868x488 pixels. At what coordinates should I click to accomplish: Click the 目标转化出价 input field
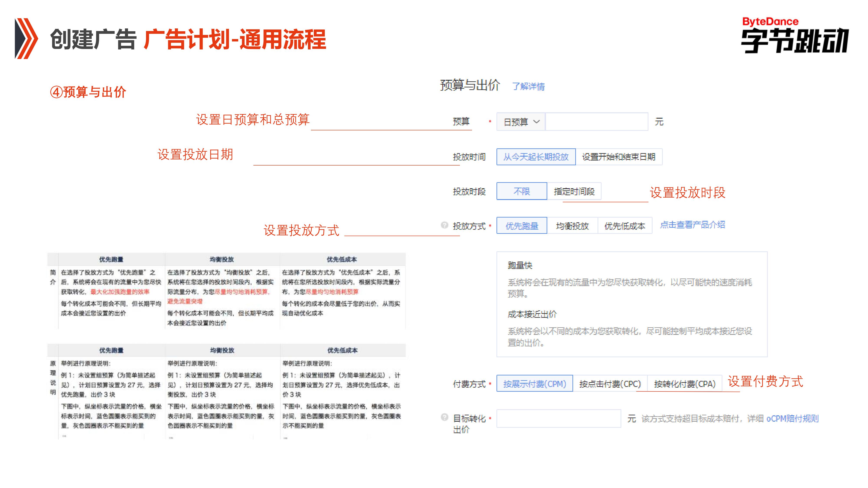point(558,418)
